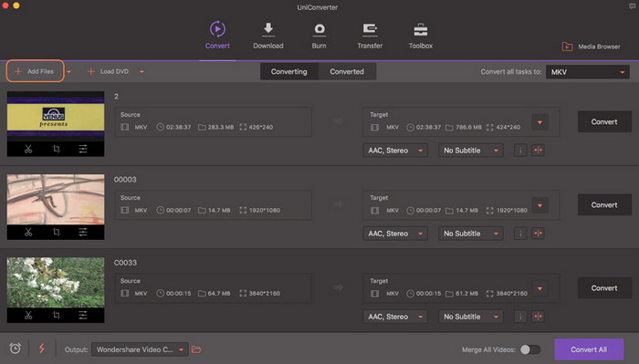Open the output folder icon
The width and height of the screenshot is (639, 364).
(x=196, y=349)
